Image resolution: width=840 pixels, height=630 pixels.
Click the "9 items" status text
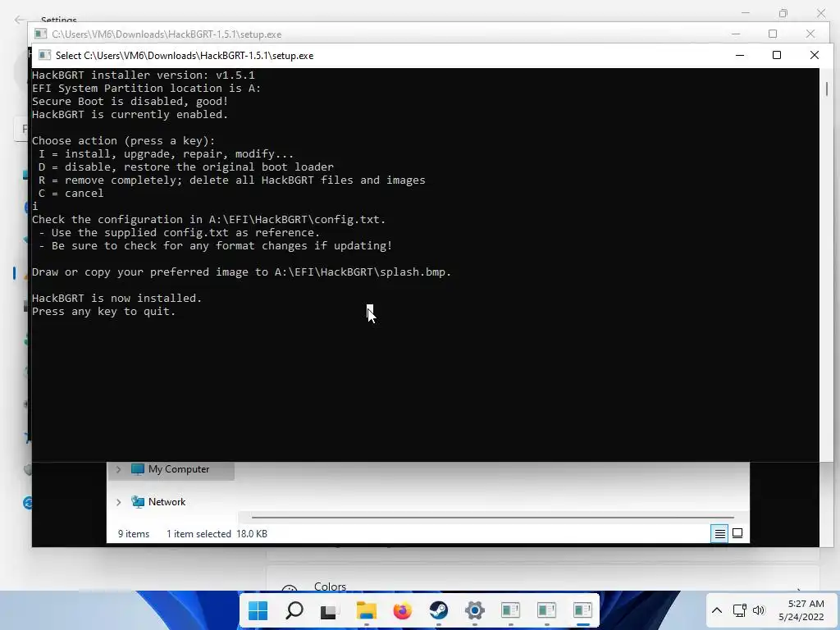pyautogui.click(x=134, y=533)
